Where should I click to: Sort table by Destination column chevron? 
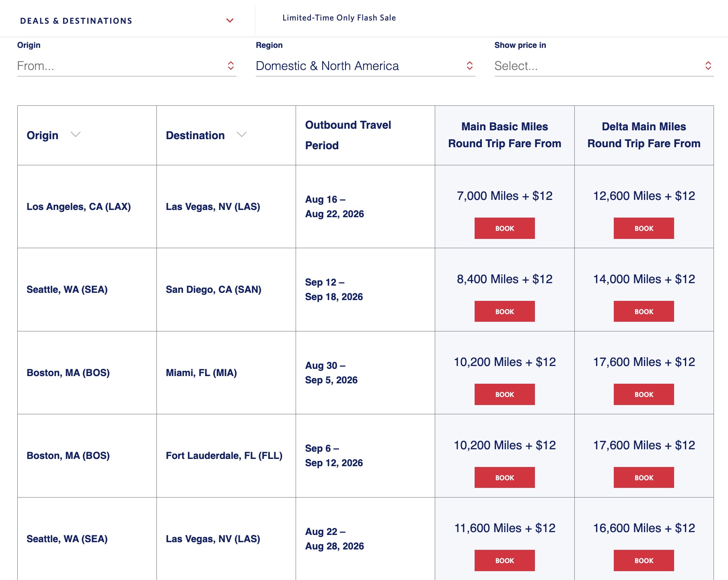click(x=242, y=134)
